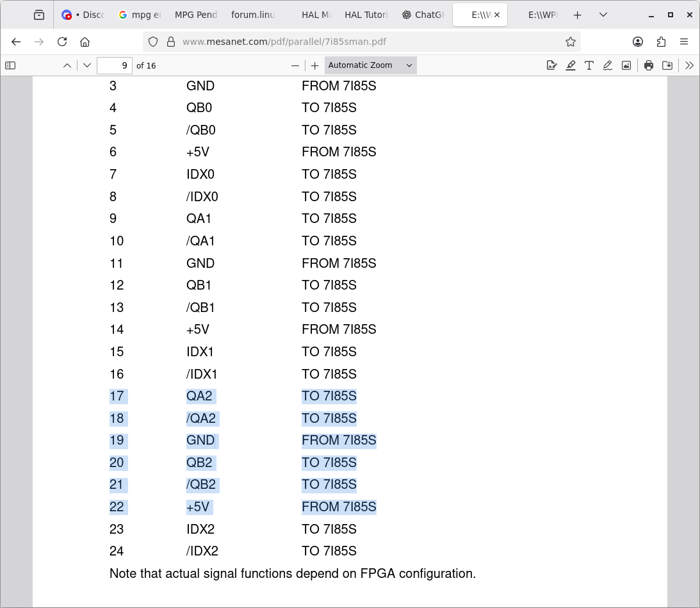Click the page number input field

(115, 65)
